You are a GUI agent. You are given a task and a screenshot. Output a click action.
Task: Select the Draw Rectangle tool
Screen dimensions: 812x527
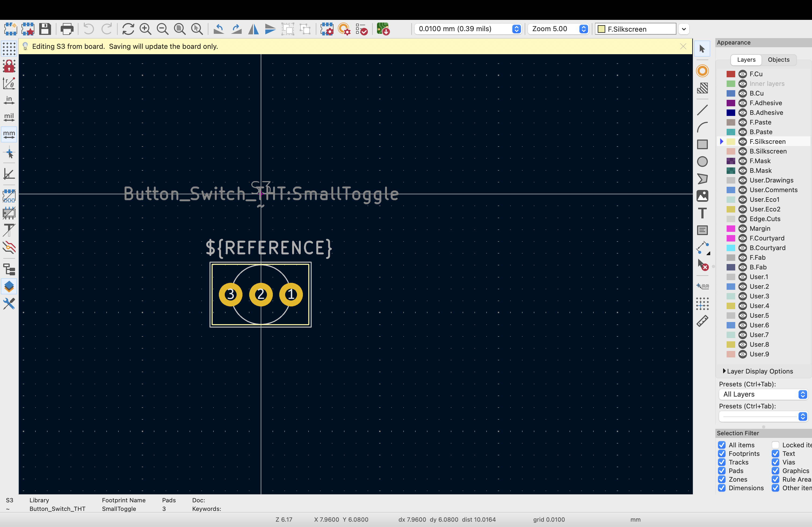pos(702,145)
